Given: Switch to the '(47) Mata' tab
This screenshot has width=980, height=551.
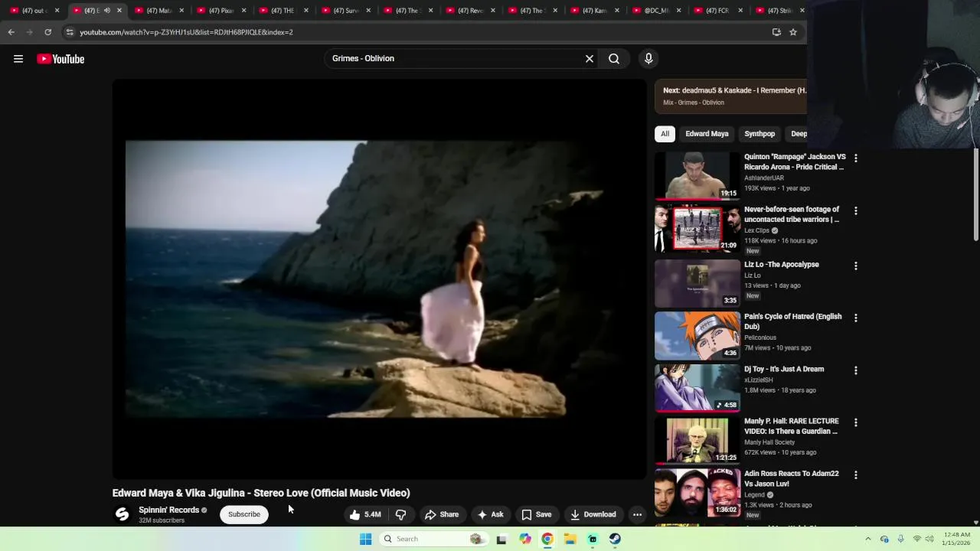Looking at the screenshot, I should [x=159, y=11].
